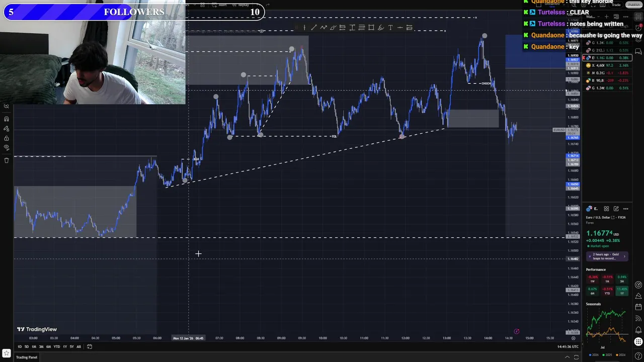The image size is (644, 362).
Task: Maximize the bottom panel icon
Action: tap(576, 357)
